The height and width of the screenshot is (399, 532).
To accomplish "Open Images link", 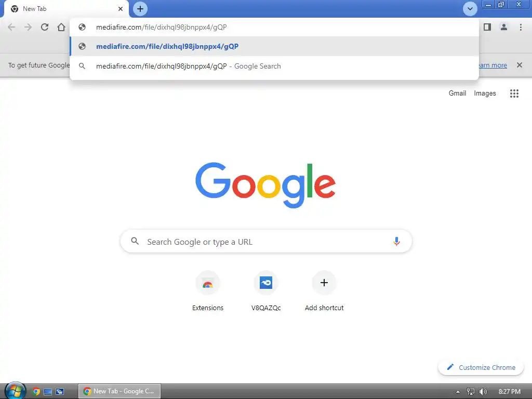I will 485,94.
